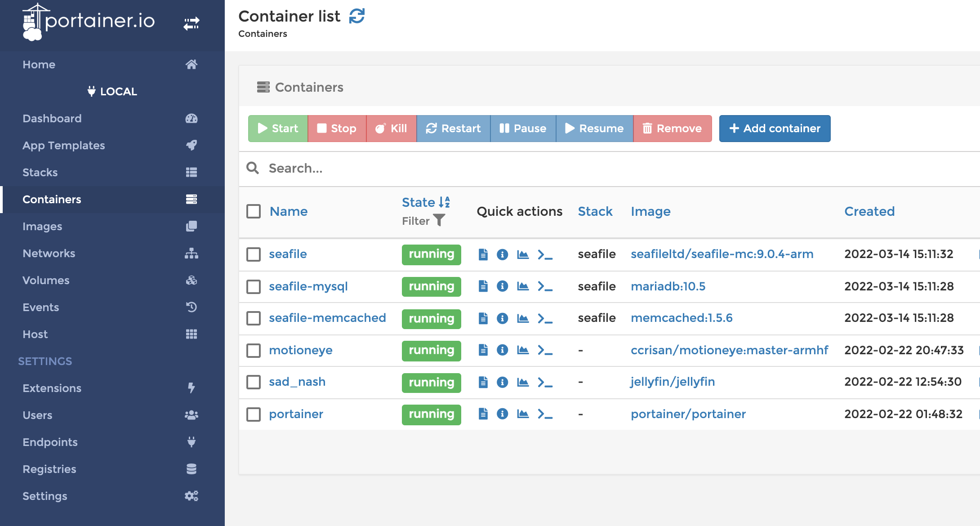Screen dimensions: 980x526
Task: Click the Restart button
Action: click(454, 129)
